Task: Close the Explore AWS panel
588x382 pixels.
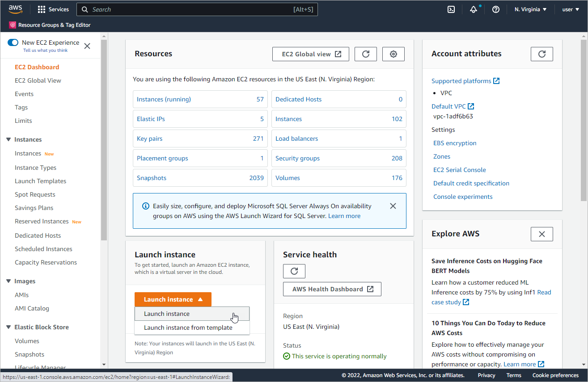Action: click(542, 234)
